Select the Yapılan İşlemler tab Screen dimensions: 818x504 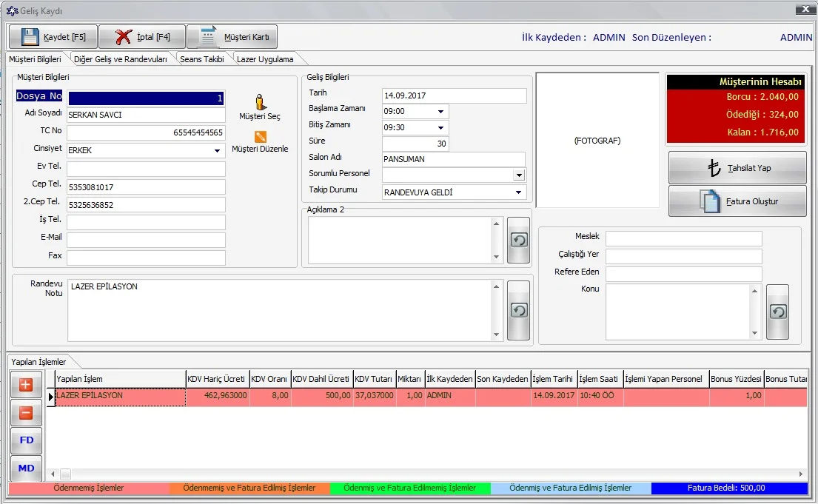[39, 362]
